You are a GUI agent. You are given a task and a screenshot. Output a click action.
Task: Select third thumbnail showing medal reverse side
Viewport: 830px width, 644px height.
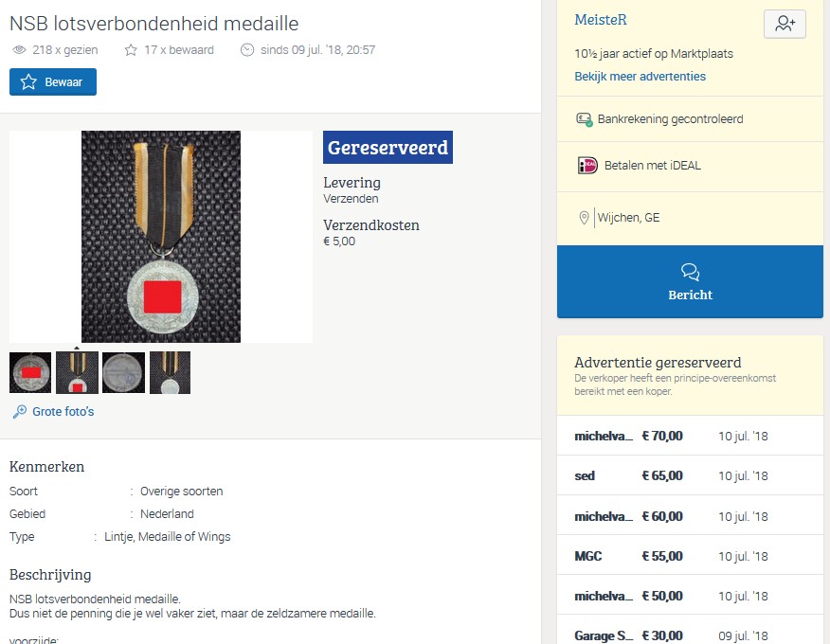tap(123, 372)
